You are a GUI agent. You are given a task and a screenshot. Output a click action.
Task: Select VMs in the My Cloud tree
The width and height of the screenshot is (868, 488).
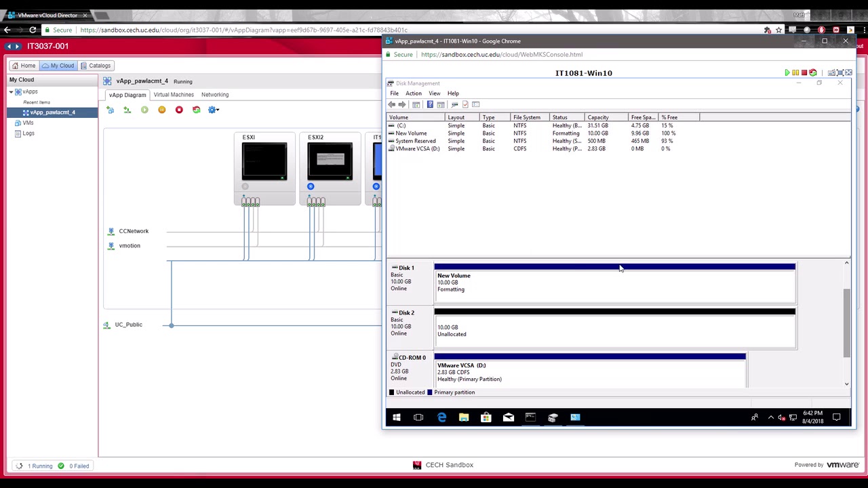point(28,123)
